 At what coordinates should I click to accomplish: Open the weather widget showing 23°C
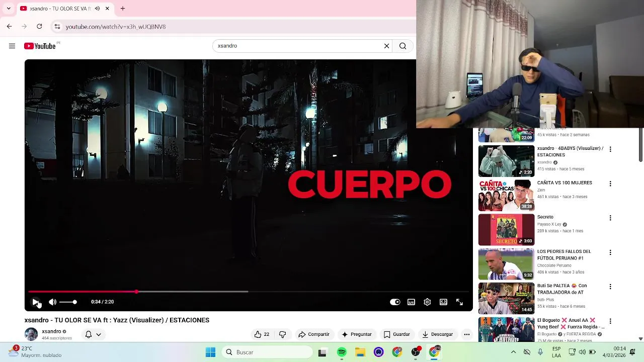point(35,351)
